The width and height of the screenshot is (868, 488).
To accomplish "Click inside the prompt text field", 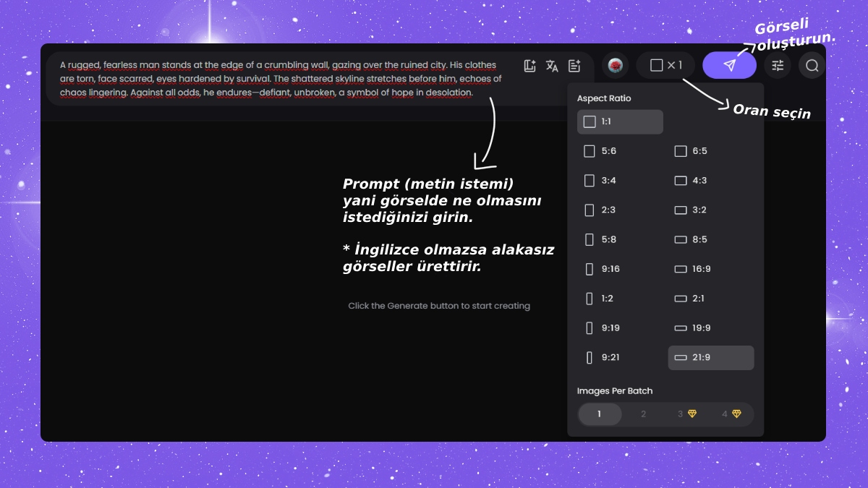I will (x=282, y=78).
